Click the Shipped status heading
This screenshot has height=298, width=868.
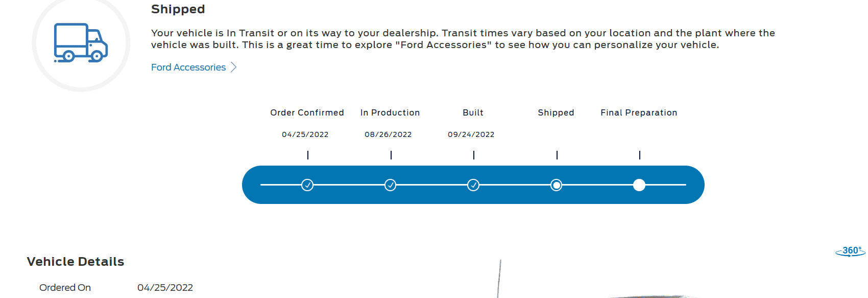178,9
